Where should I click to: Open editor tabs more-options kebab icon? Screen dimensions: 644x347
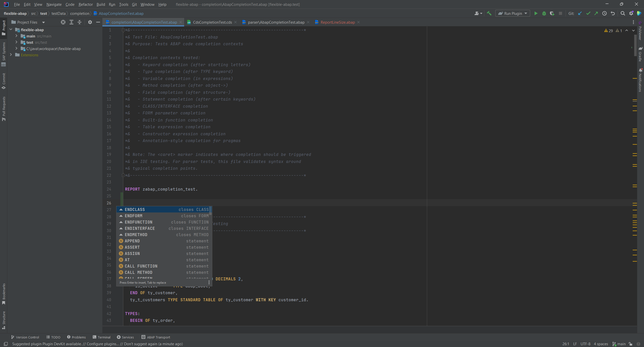click(633, 22)
